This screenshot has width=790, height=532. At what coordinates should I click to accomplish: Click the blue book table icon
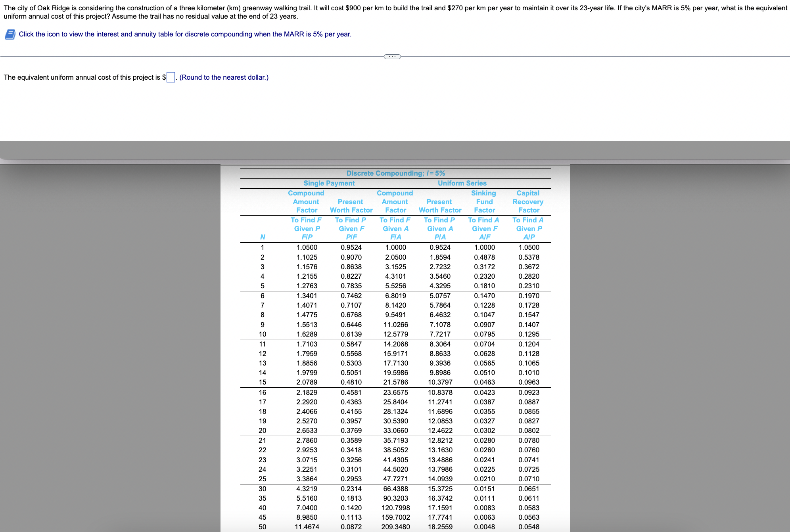pyautogui.click(x=10, y=34)
